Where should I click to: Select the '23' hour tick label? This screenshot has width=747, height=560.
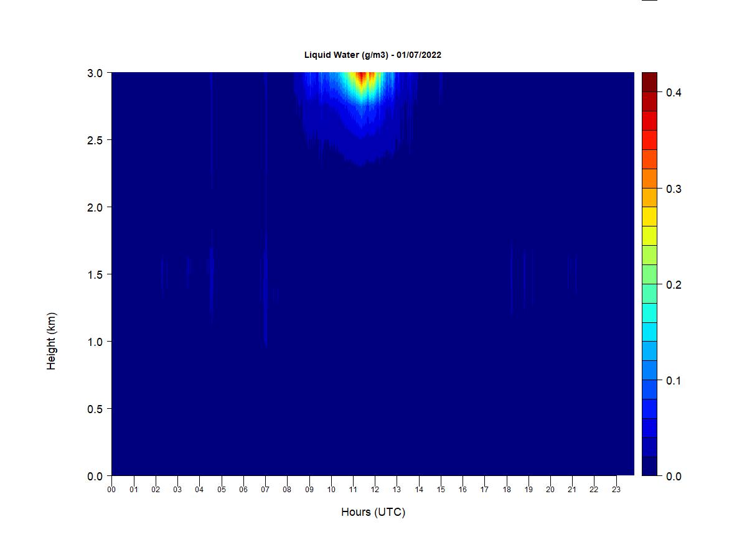click(x=616, y=490)
